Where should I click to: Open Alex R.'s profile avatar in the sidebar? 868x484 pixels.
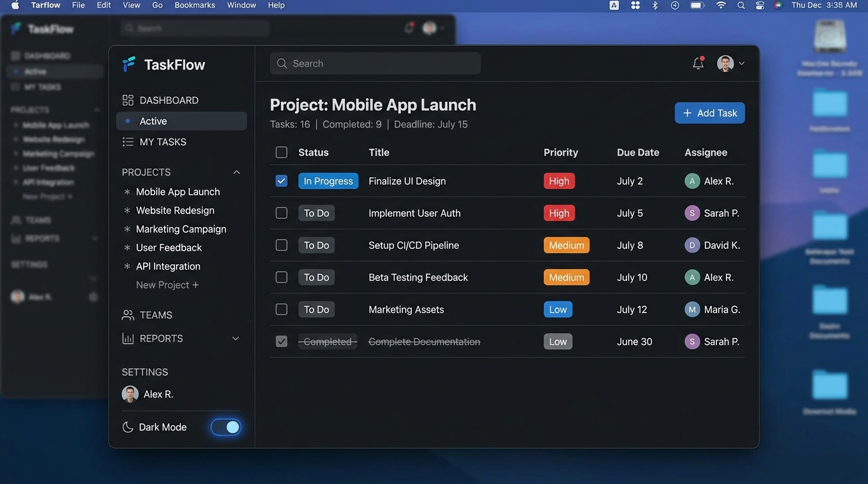130,393
